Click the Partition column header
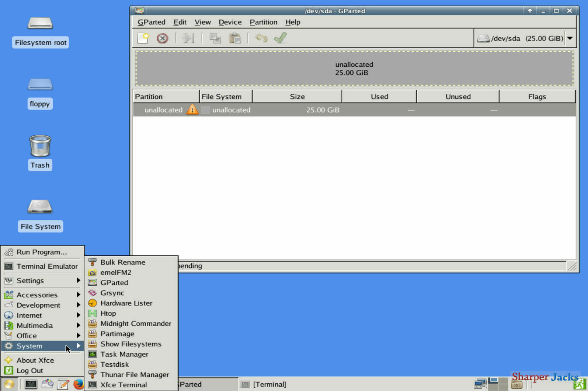The height and width of the screenshot is (391, 588). [166, 97]
